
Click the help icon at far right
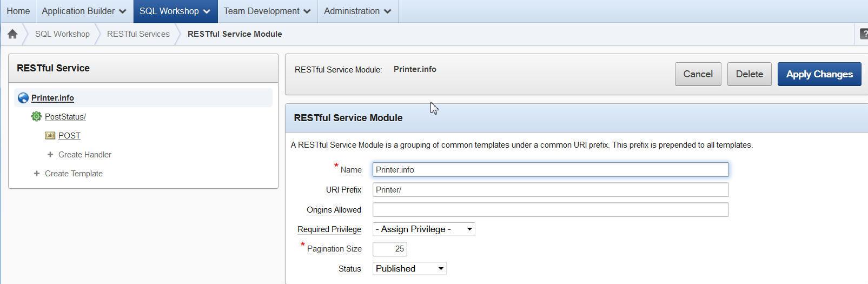click(x=863, y=34)
